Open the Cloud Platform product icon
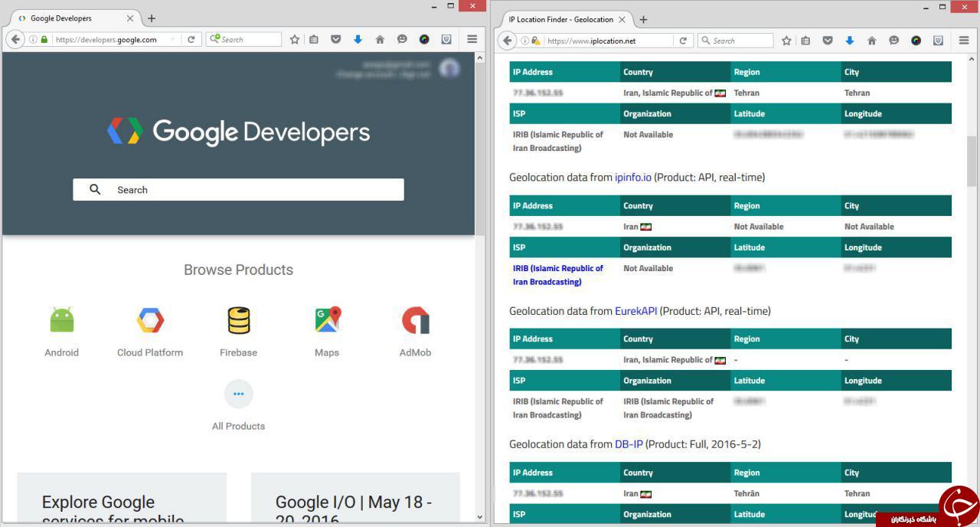 tap(150, 320)
